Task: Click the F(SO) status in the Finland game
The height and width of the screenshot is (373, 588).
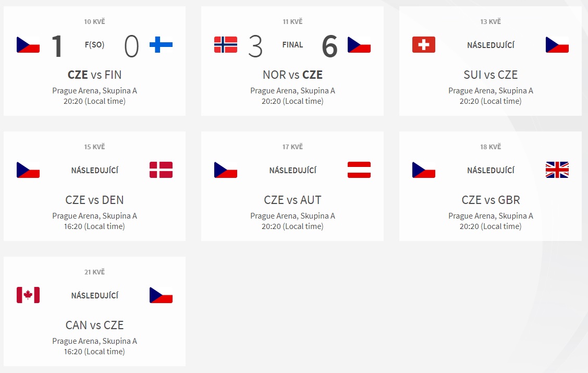Action: 94,45
